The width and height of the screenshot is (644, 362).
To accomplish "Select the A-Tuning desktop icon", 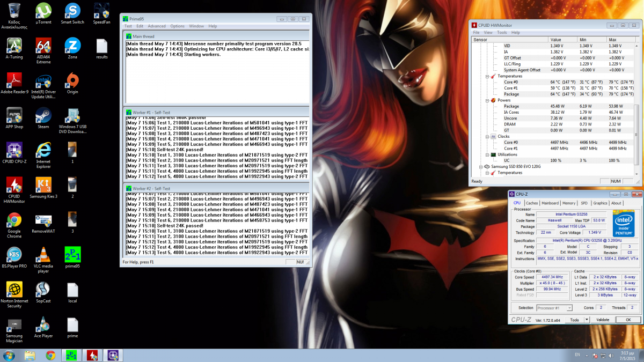I will 14,48.
